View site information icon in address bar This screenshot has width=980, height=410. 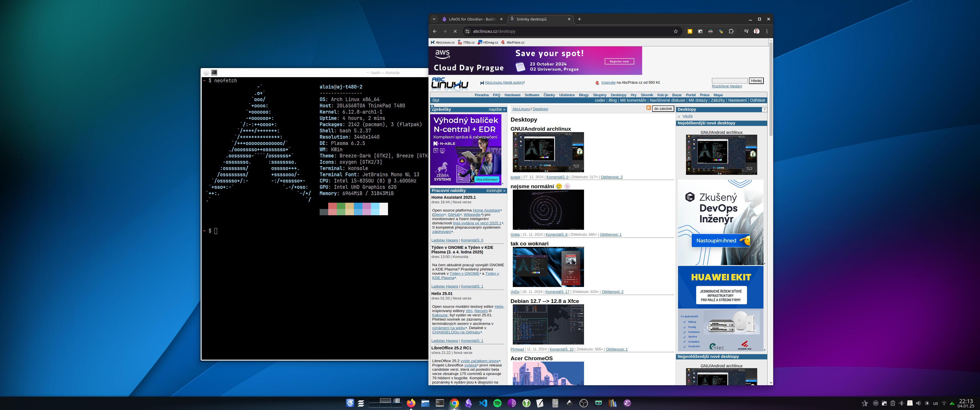467,31
